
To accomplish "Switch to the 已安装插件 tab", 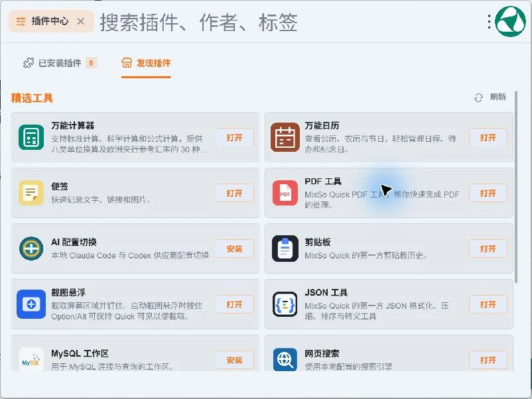I will click(x=60, y=63).
